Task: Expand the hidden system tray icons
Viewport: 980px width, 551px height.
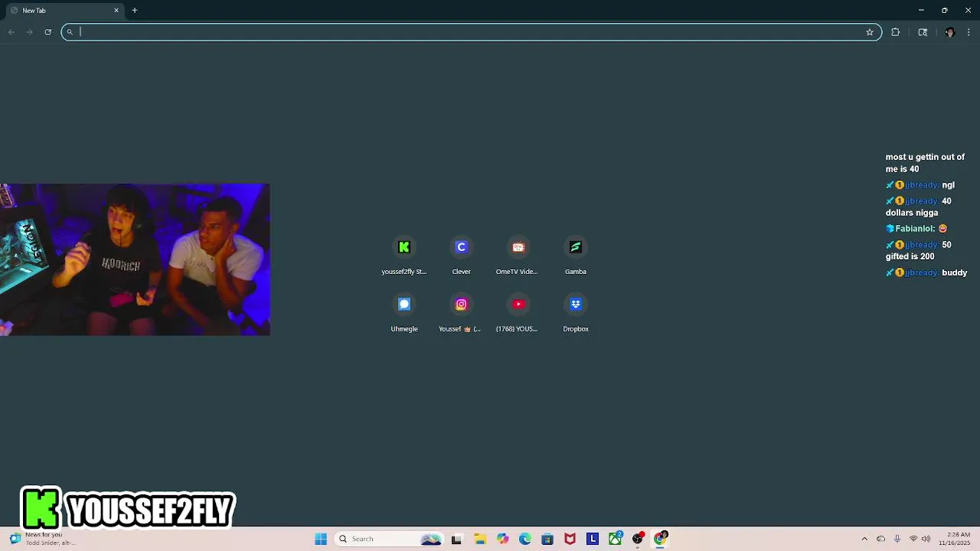Action: point(864,539)
